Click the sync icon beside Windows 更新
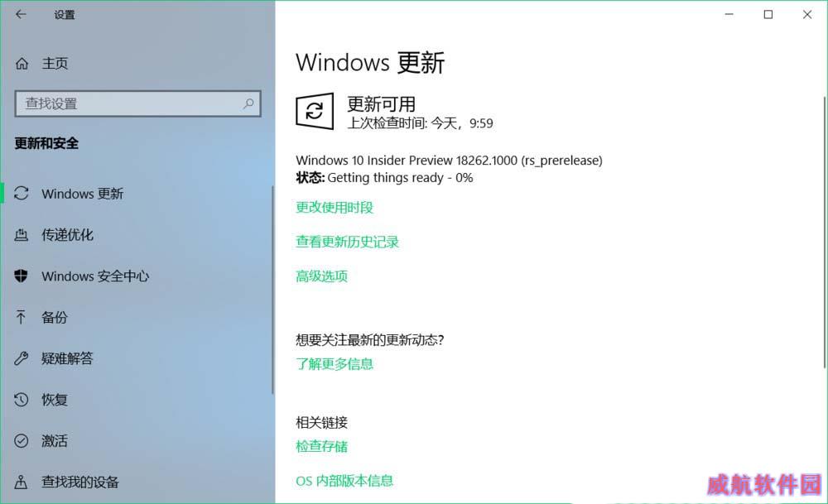This screenshot has width=828, height=504. click(22, 193)
